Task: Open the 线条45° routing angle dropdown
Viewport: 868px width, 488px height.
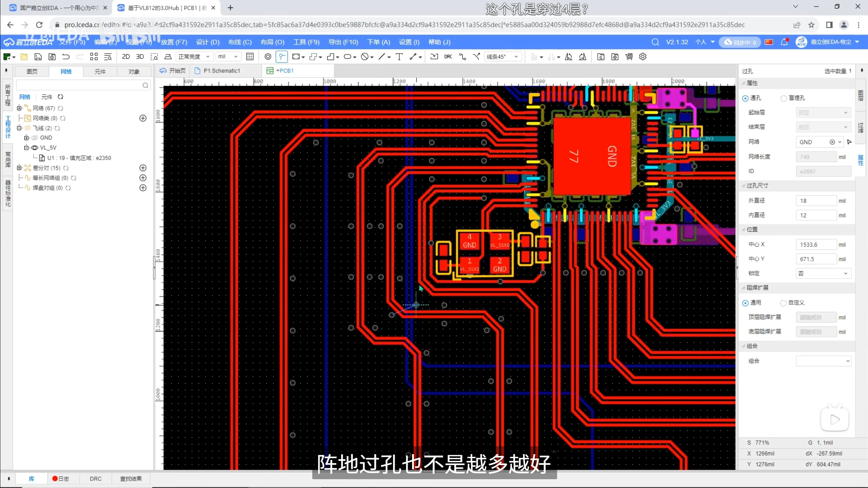Action: click(x=502, y=57)
